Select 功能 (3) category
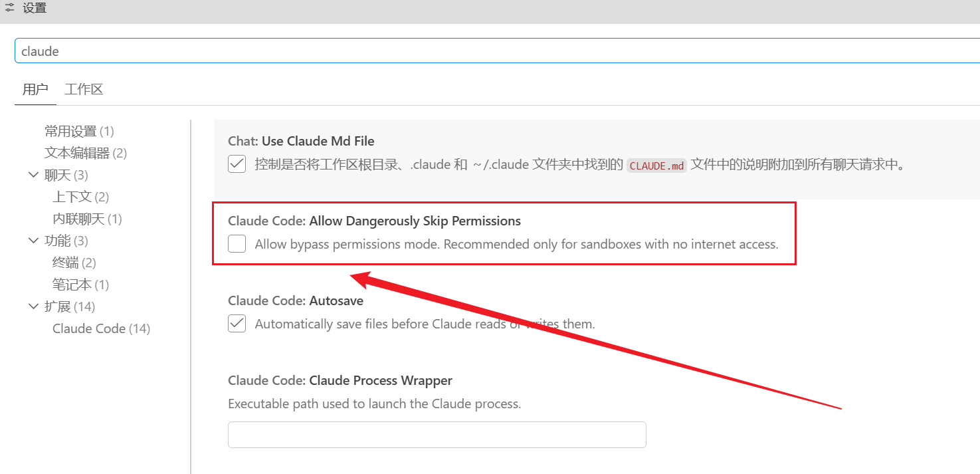Image resolution: width=980 pixels, height=474 pixels. click(66, 241)
